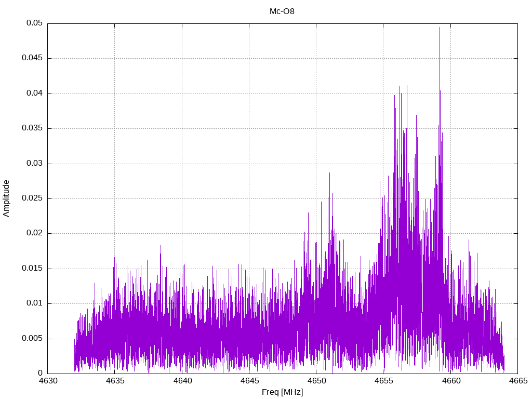Click the 0.05 y-axis tick label
Screen dimensions: 532x399
coord(35,23)
